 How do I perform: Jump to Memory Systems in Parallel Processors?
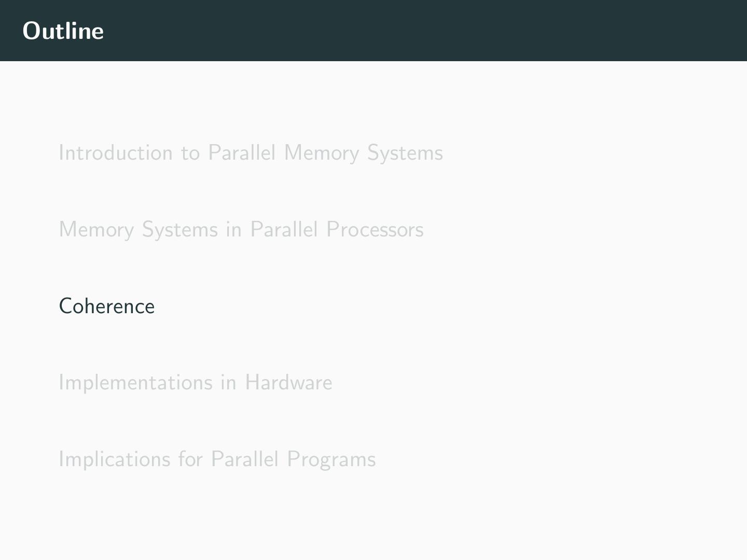[x=241, y=230]
